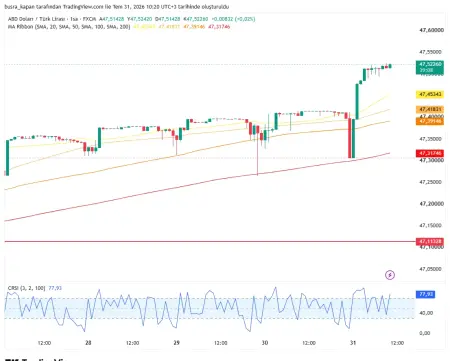Click the 40,00 CRSI axis label

[426, 313]
